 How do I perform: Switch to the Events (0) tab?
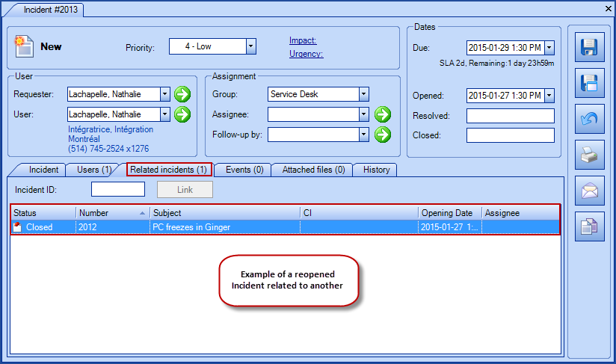242,170
